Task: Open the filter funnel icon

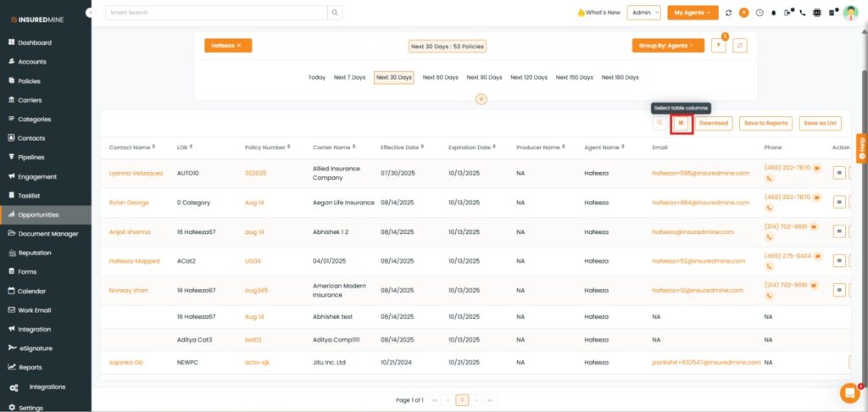Action: point(719,46)
